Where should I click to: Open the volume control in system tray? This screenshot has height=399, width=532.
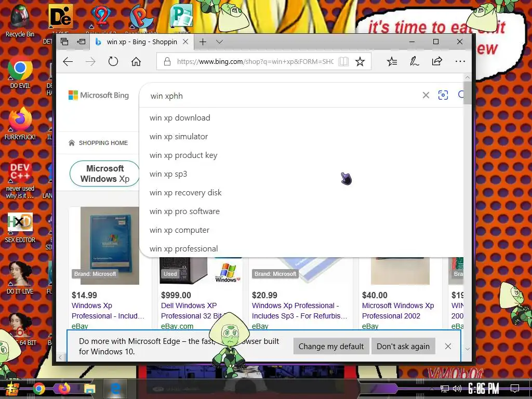point(457,389)
